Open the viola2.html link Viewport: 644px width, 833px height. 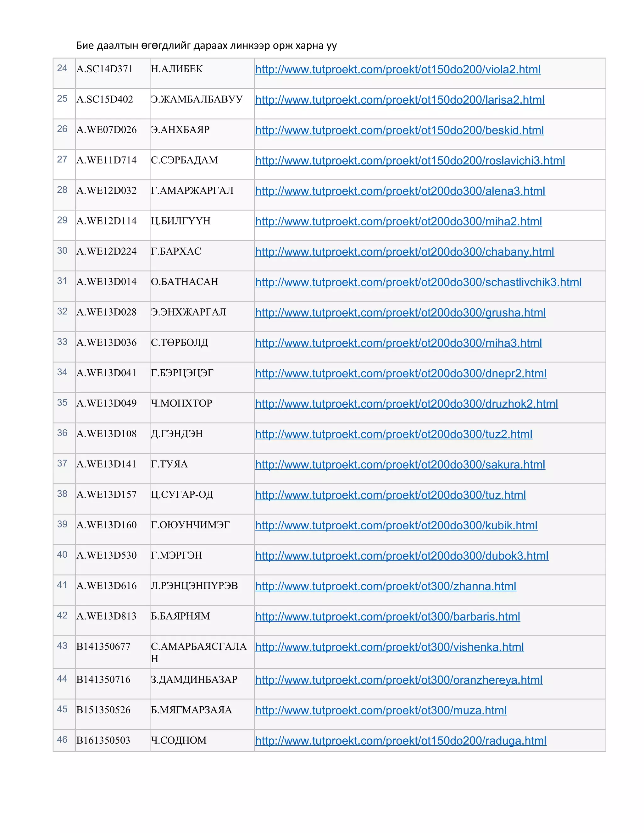tap(397, 69)
